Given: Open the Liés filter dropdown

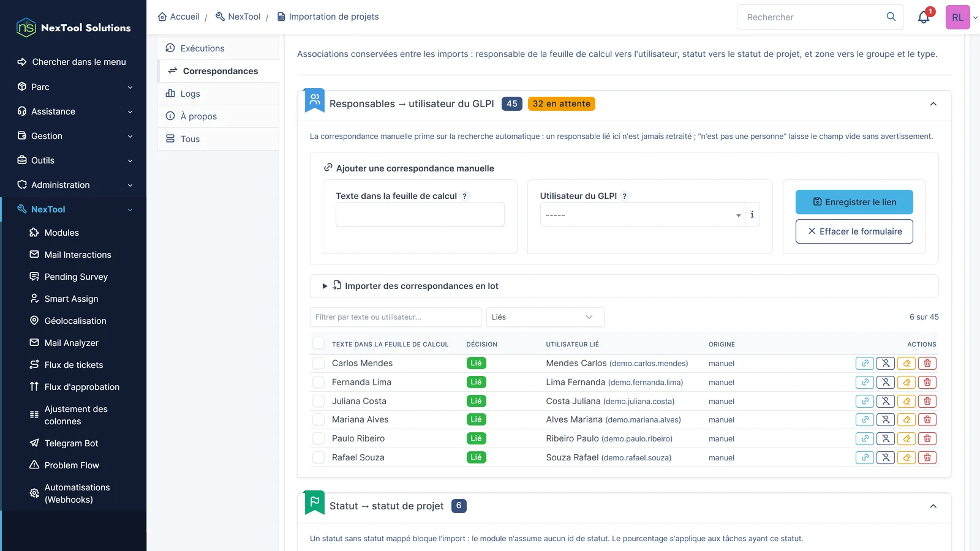Looking at the screenshot, I should (545, 317).
